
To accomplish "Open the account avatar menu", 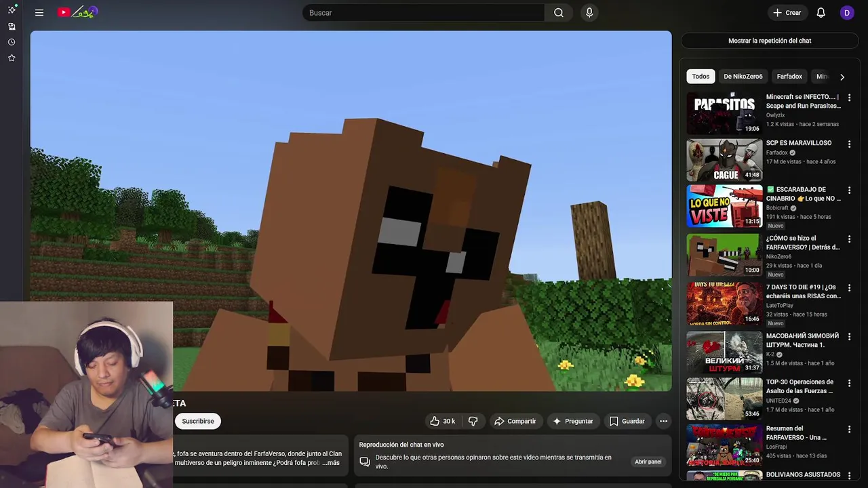I will tap(847, 13).
